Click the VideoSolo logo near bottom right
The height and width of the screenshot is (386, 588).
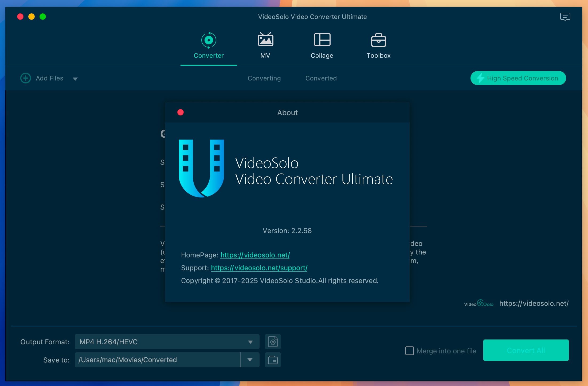[x=478, y=303]
